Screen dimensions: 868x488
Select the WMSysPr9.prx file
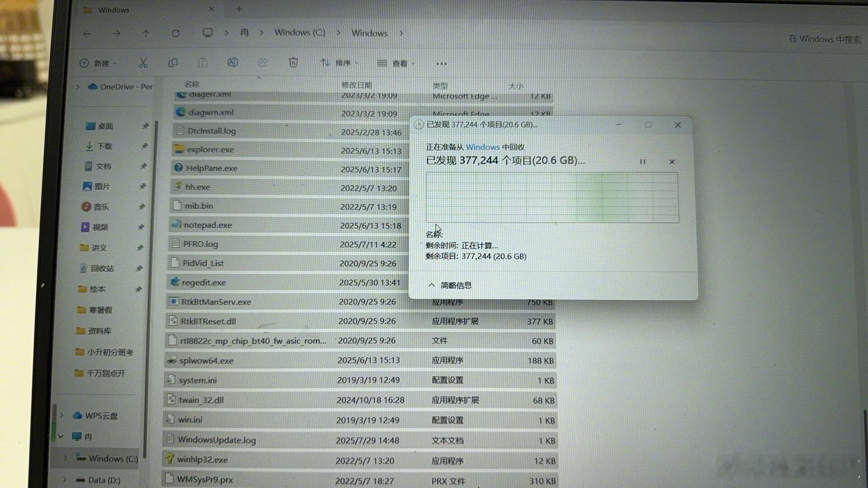(205, 479)
